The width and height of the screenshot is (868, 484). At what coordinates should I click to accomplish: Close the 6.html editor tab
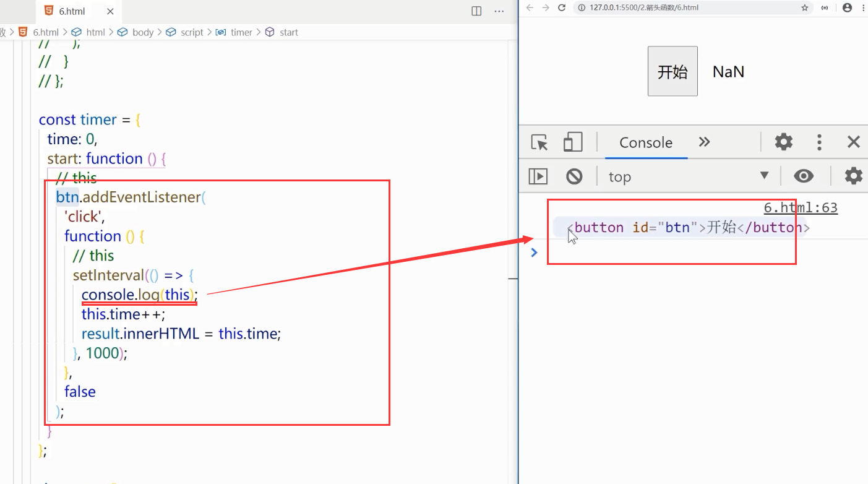tap(110, 11)
